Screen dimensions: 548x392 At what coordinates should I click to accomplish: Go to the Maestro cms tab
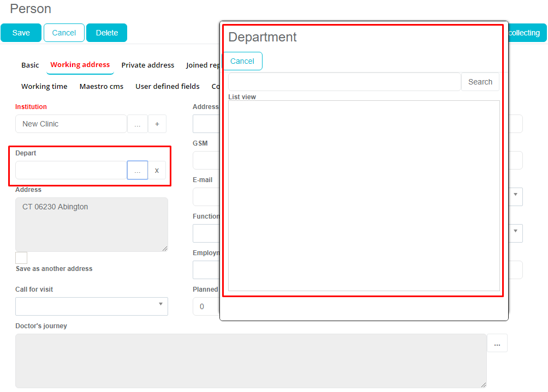tap(102, 86)
